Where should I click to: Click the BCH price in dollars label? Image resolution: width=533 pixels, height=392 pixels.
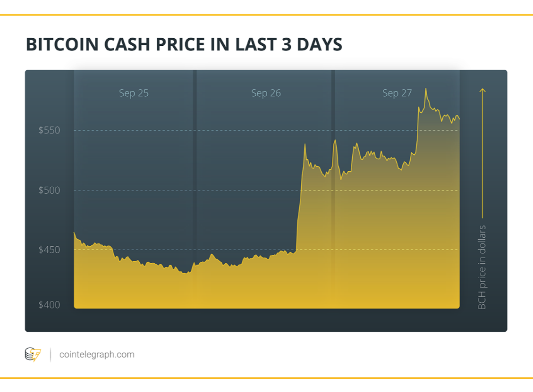click(x=482, y=267)
